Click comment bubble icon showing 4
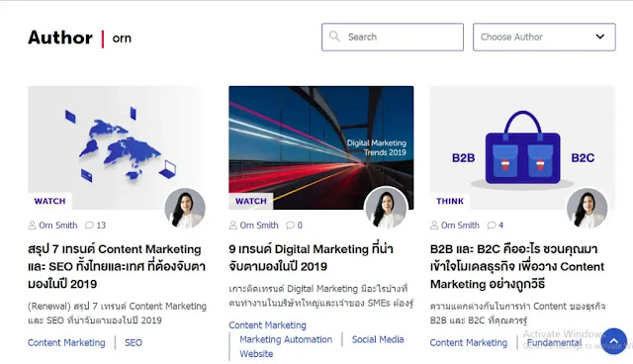Image resolution: width=633 pixels, height=364 pixels. (x=492, y=226)
